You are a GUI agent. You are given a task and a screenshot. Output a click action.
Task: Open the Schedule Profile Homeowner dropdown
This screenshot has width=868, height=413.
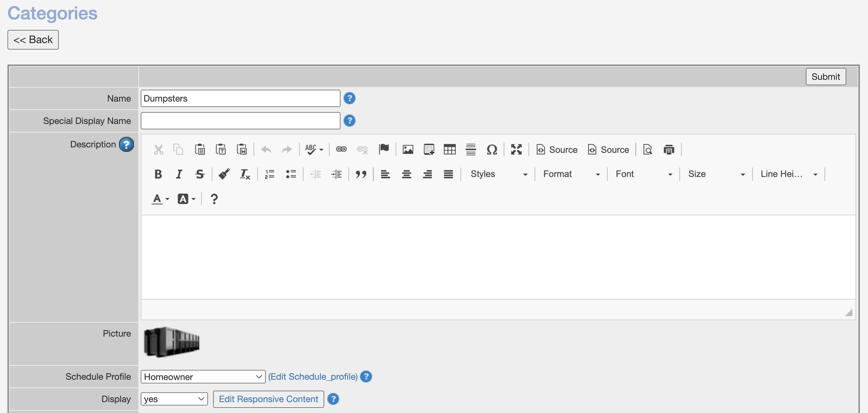click(x=203, y=377)
